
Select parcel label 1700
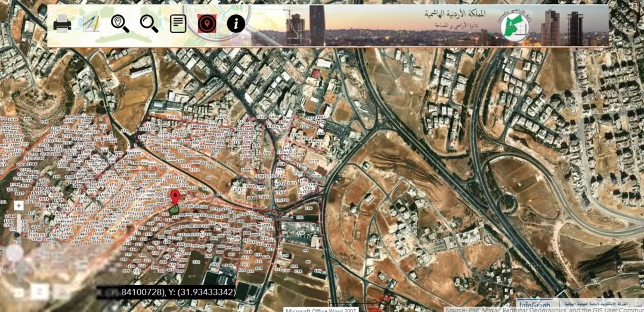click(x=302, y=166)
